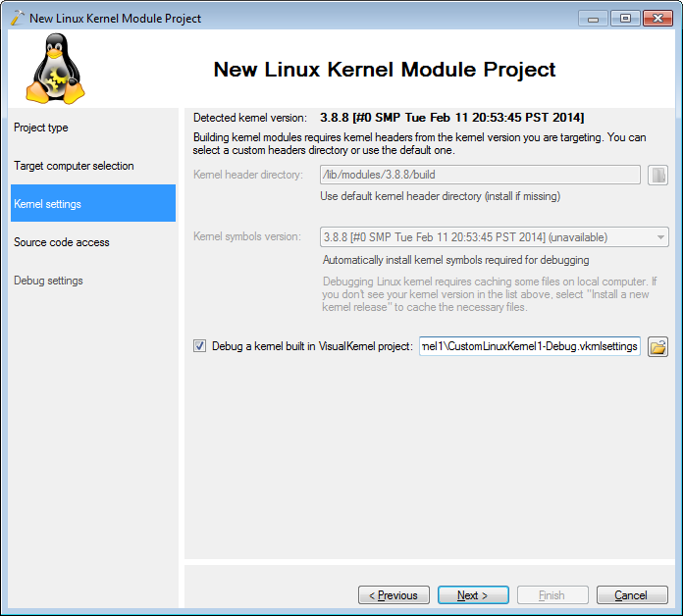Click the Previous button
683x616 pixels.
tap(394, 595)
